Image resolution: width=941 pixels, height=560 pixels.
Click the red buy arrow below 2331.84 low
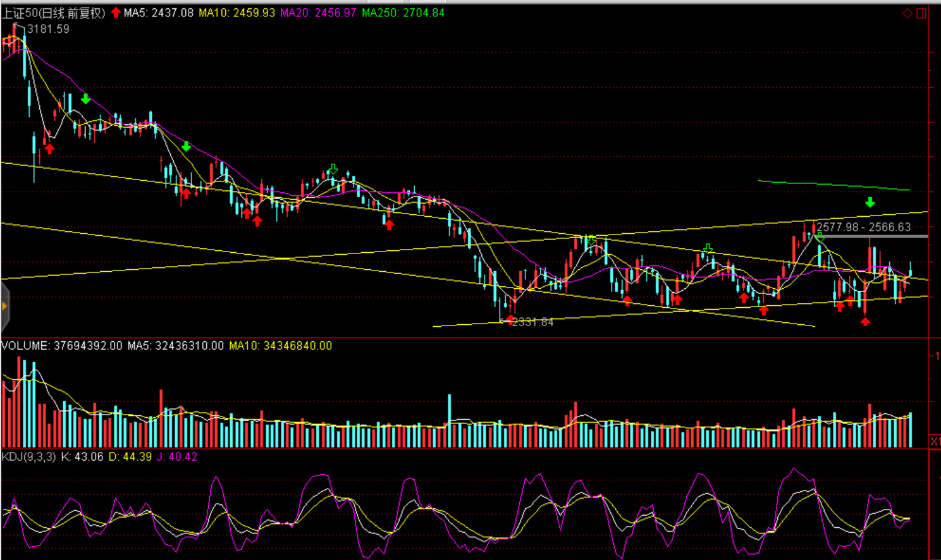[510, 319]
